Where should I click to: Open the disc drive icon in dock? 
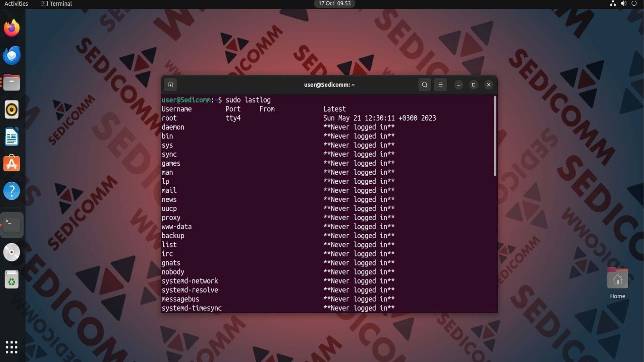[x=12, y=252]
